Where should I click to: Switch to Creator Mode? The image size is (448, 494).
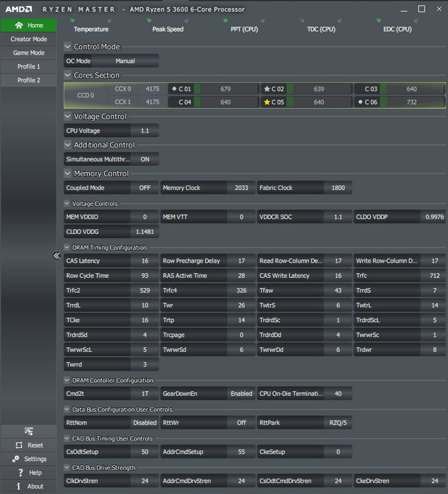29,39
